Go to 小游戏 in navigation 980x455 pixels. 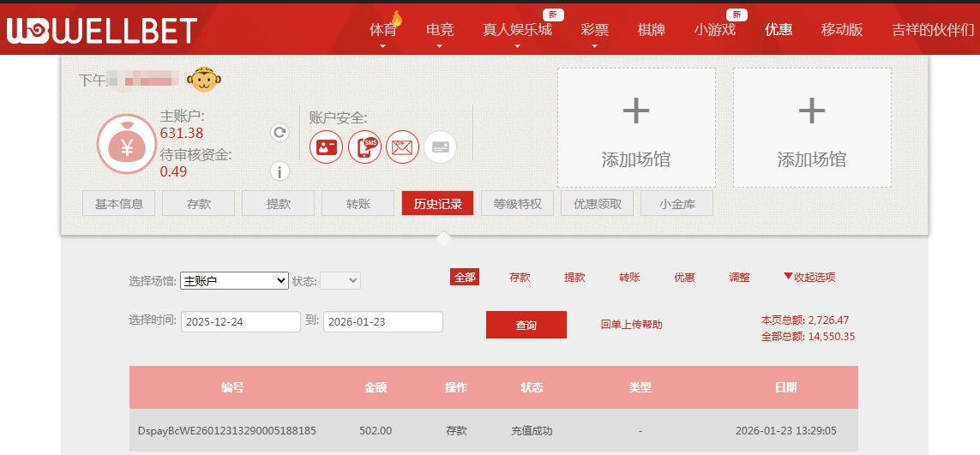(x=714, y=29)
